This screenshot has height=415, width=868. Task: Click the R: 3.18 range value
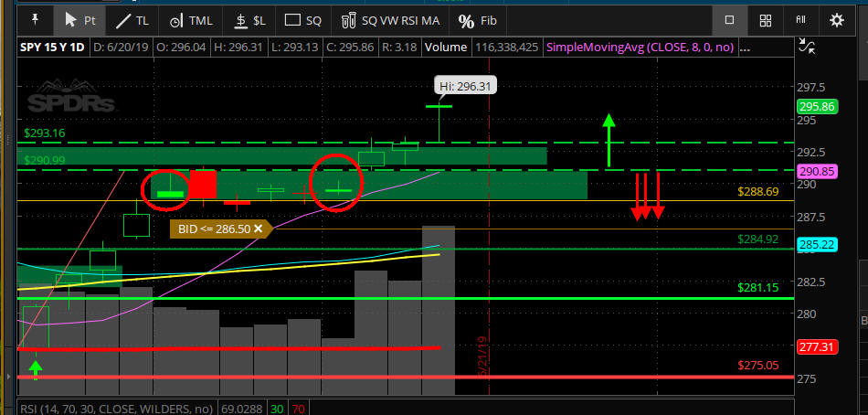click(x=399, y=48)
